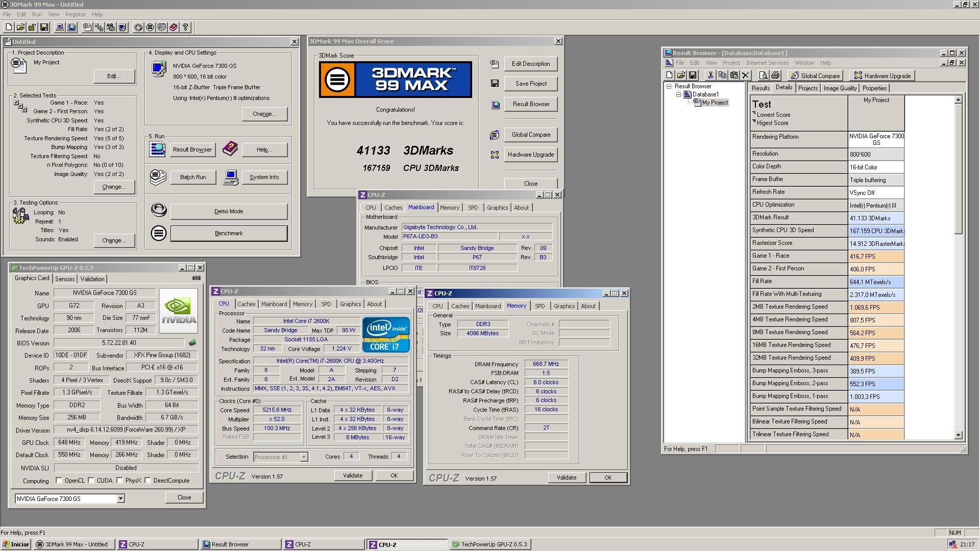
Task: Toggle the PhysX checkbox in GPU-Z
Action: coord(119,480)
